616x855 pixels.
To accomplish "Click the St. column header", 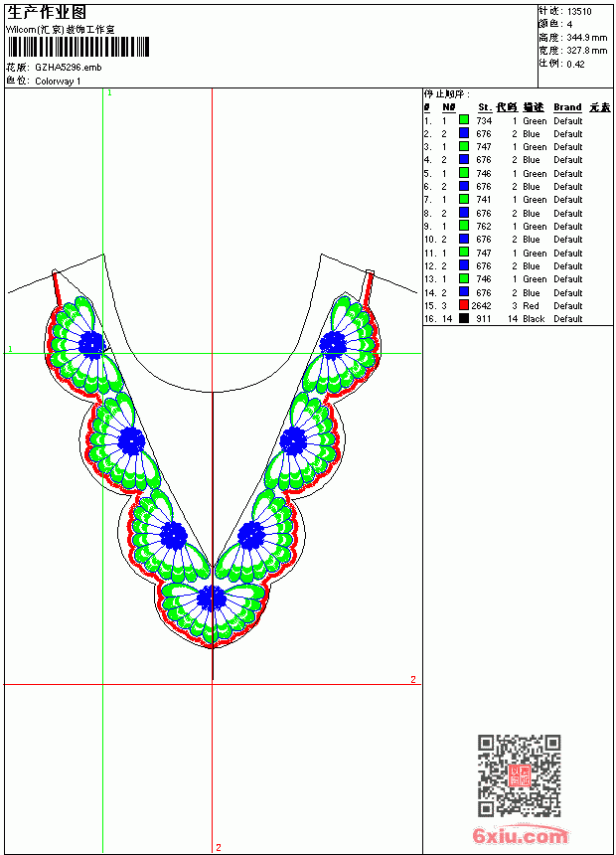I will [x=485, y=107].
